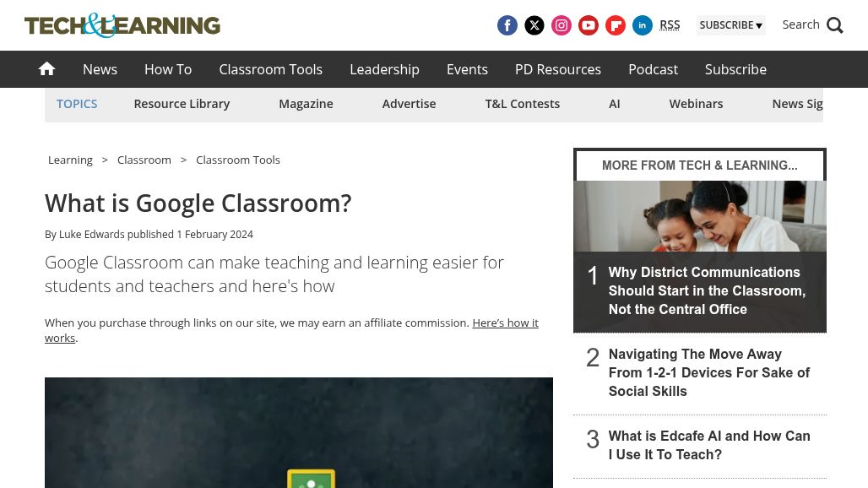This screenshot has width=868, height=488.
Task: Select Resource Library topic tab
Action: [182, 104]
